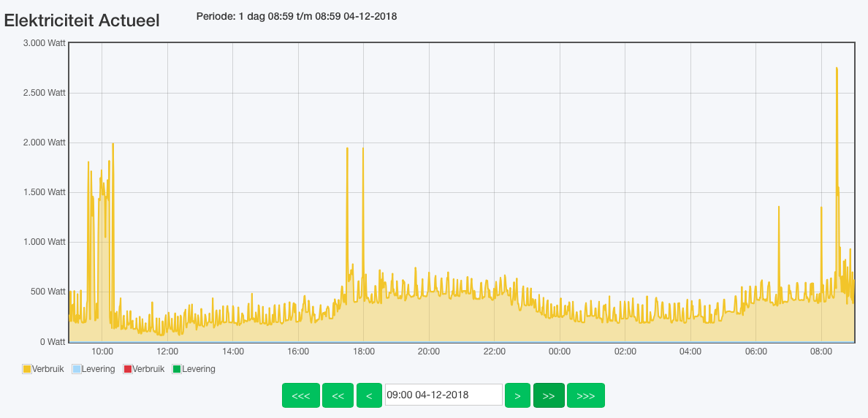The image size is (868, 418).
Task: Click the 02:00 time axis label
Action: pyautogui.click(x=625, y=351)
